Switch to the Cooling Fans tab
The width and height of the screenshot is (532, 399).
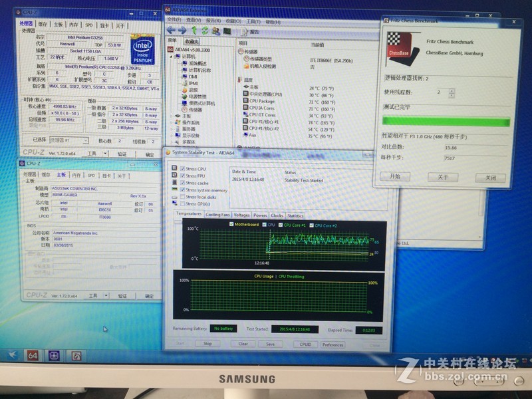pos(217,214)
